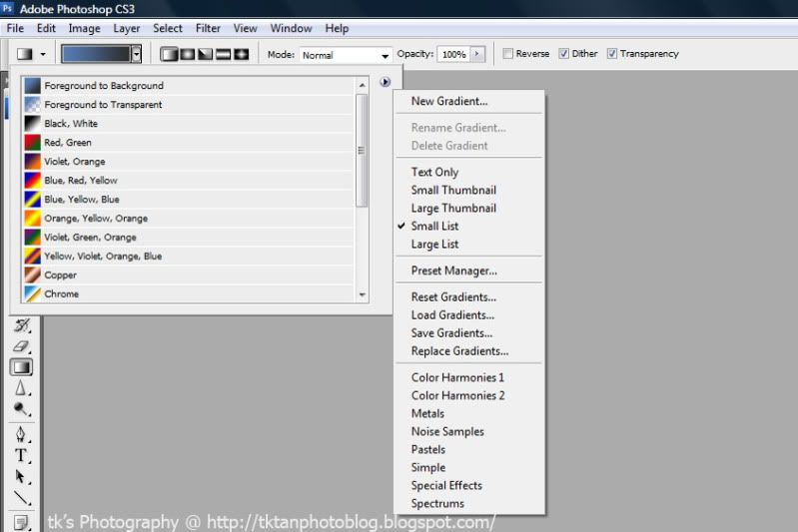The height and width of the screenshot is (532, 798).
Task: Toggle the Reverse checkbox
Action: (x=508, y=54)
